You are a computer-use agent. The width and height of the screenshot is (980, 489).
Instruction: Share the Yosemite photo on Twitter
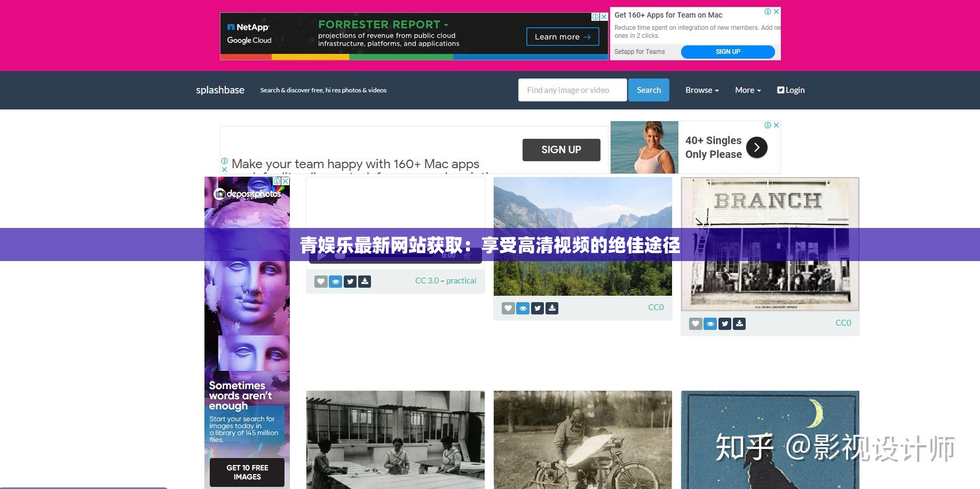538,308
